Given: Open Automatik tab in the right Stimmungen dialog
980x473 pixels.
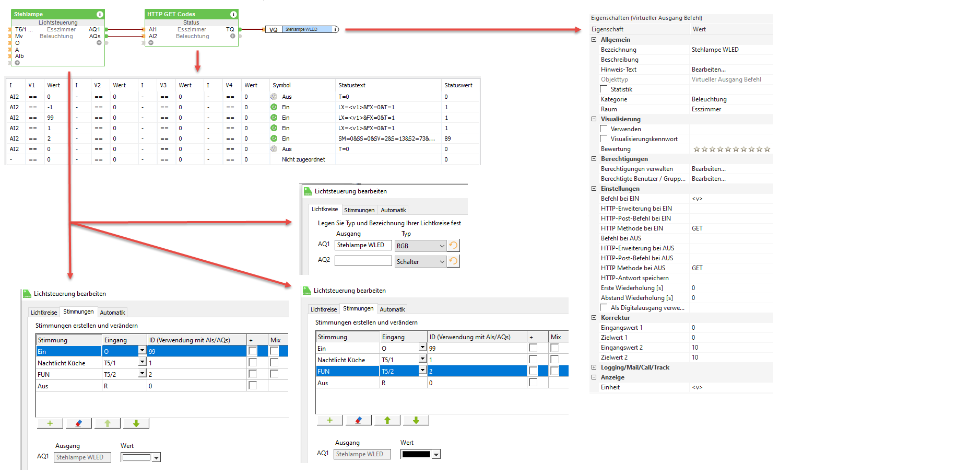Looking at the screenshot, I should 392,309.
